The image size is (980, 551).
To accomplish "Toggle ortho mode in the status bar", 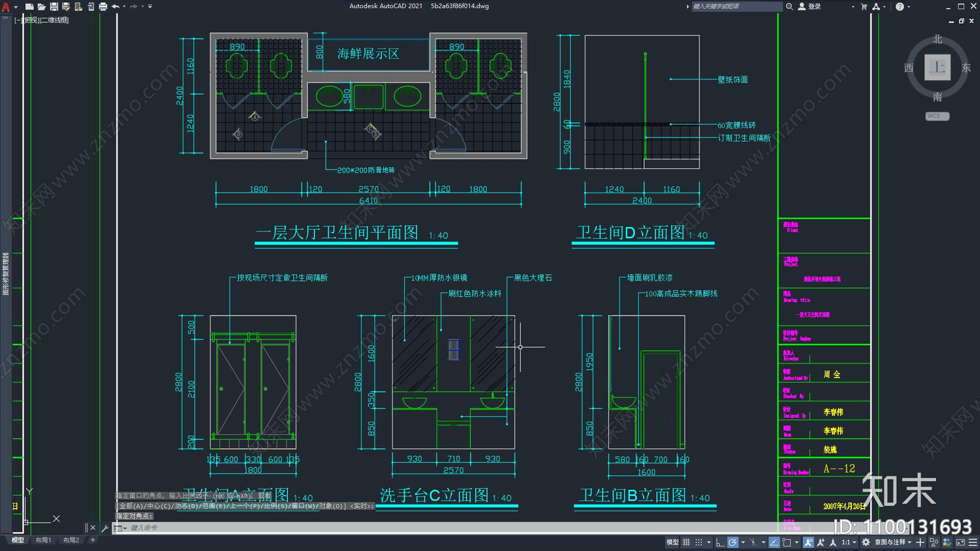I will (720, 542).
